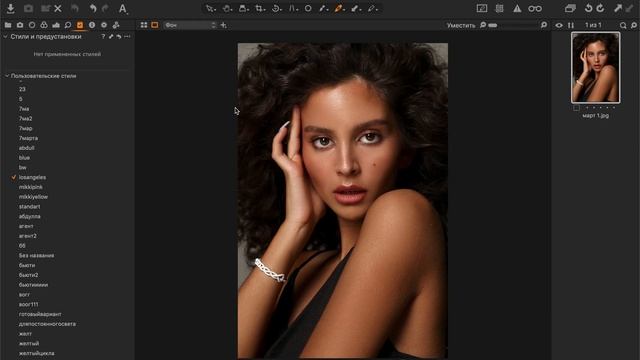Select the crop tool
Image resolution: width=640 pixels, height=360 pixels.
(x=260, y=8)
